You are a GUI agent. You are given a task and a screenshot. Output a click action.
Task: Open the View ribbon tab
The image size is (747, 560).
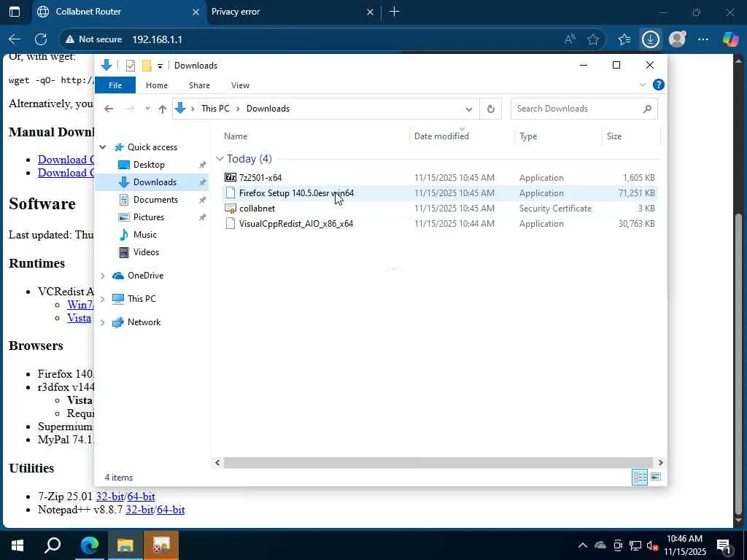click(x=240, y=85)
